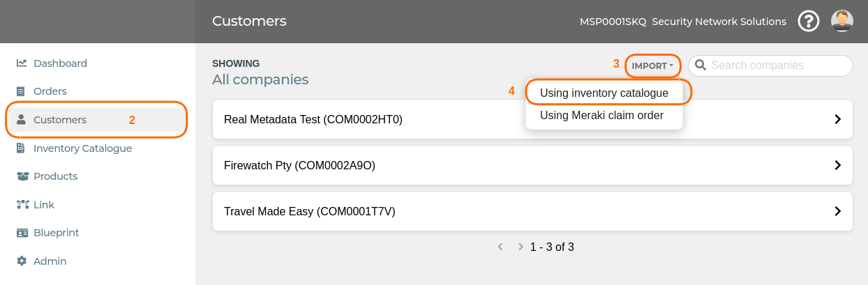Toggle the IMPORT dropdown
The height and width of the screenshot is (285, 868).
652,66
